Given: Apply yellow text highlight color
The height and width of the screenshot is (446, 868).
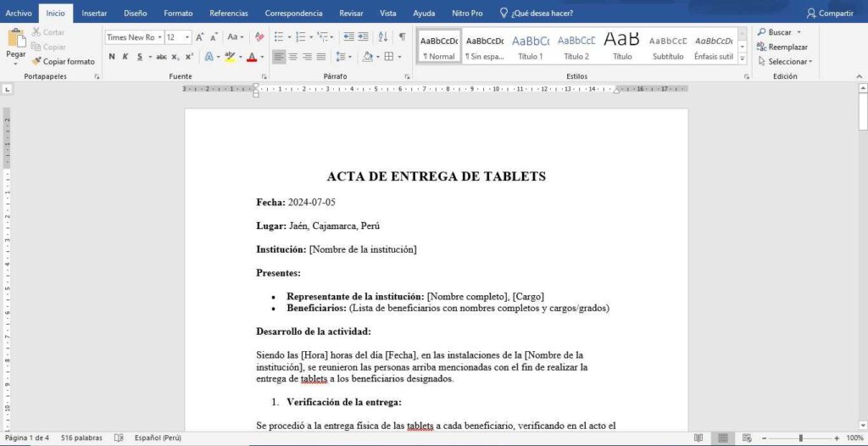Looking at the screenshot, I should click(x=231, y=57).
